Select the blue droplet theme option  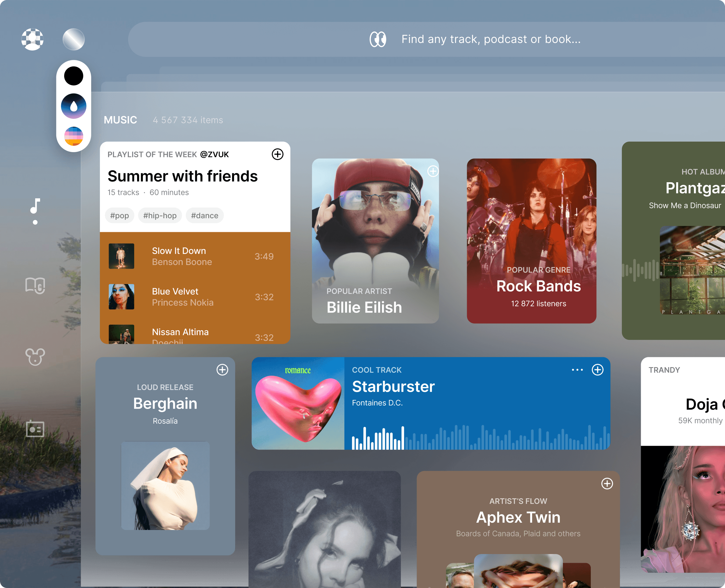73,106
